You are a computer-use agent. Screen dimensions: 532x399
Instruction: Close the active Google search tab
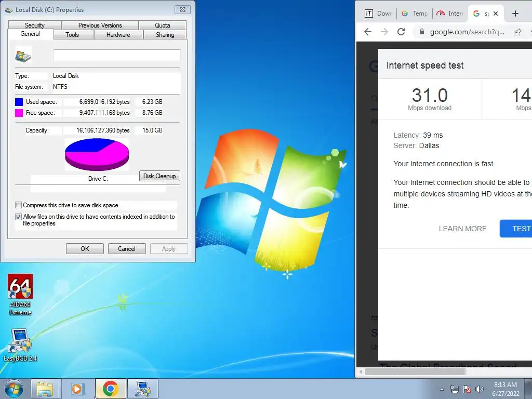496,14
